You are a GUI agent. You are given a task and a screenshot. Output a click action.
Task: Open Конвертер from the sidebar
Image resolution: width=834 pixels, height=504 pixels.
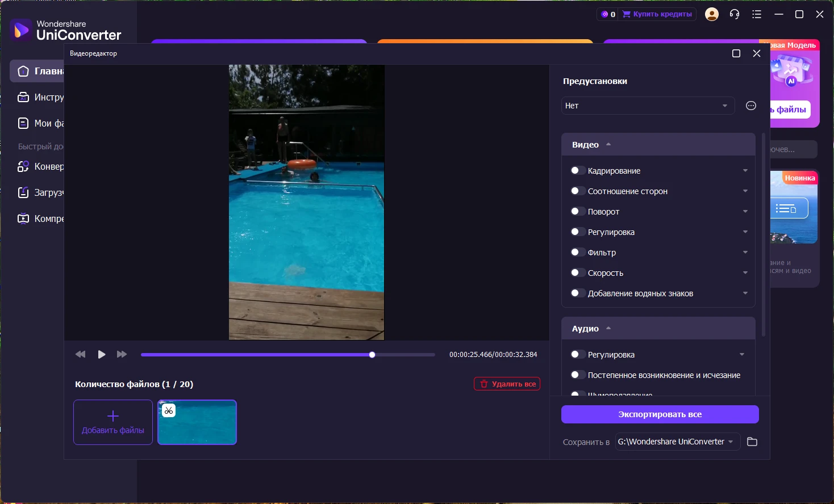41,167
